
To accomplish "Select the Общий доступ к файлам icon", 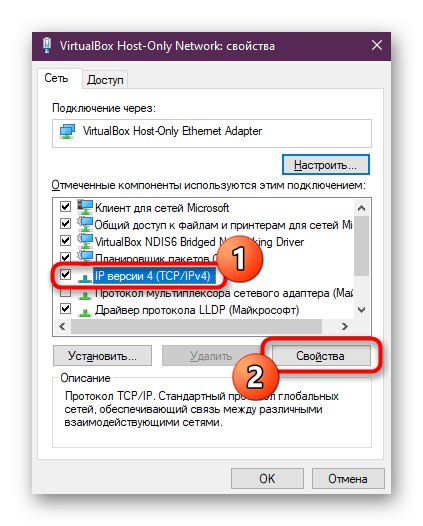I will (x=85, y=224).
